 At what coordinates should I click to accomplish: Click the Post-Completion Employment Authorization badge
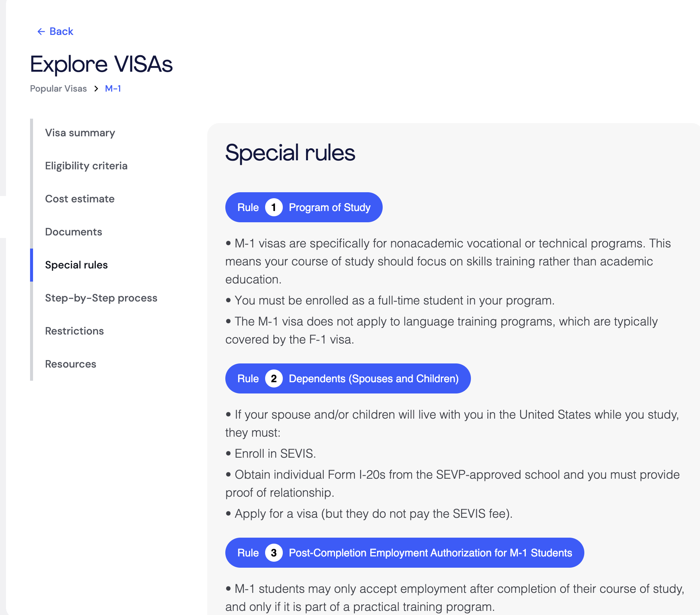[x=404, y=553]
